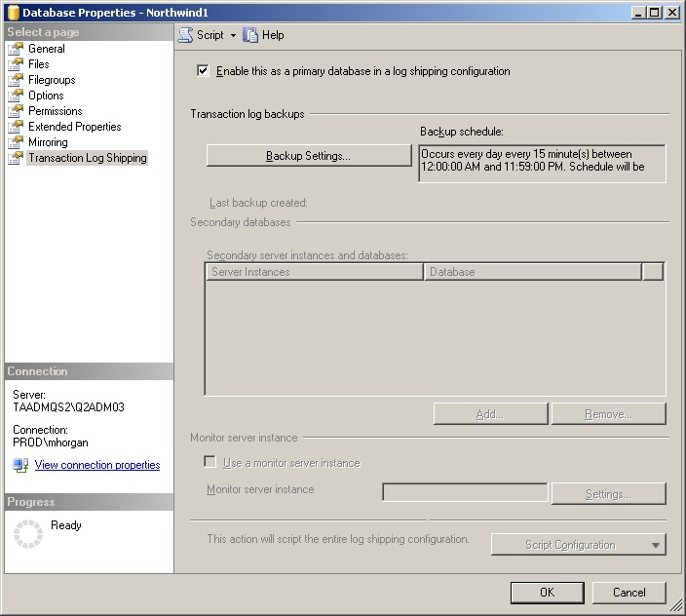Click the General page icon
Viewport: 686px width, 616px height.
coord(16,49)
